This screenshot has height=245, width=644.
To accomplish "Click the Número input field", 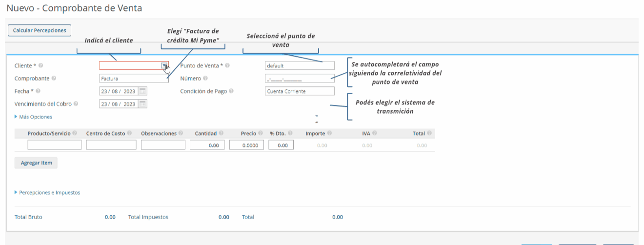I will (x=300, y=78).
